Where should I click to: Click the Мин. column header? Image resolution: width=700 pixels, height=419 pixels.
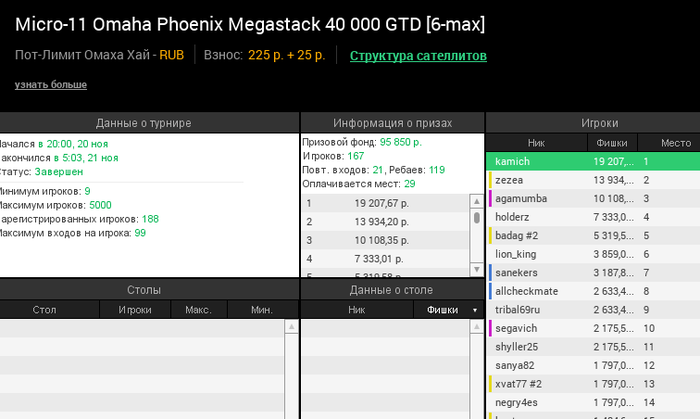point(262,310)
